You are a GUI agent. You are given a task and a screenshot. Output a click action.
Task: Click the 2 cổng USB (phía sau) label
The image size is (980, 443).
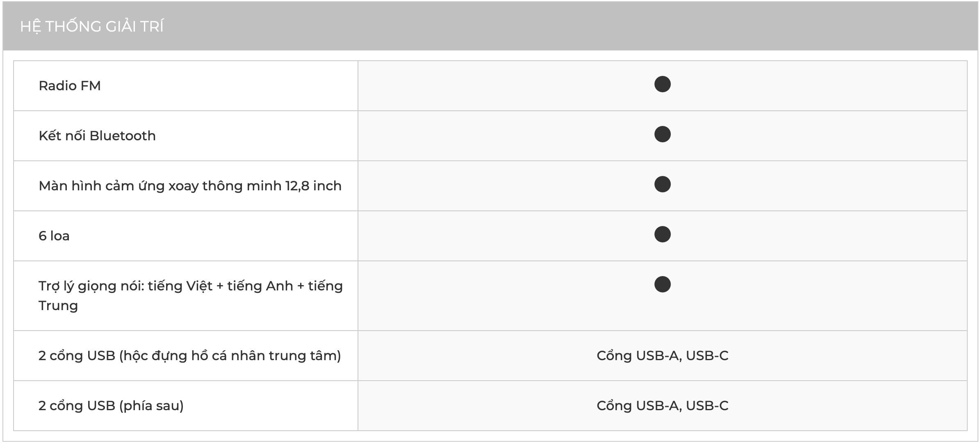pos(111,406)
